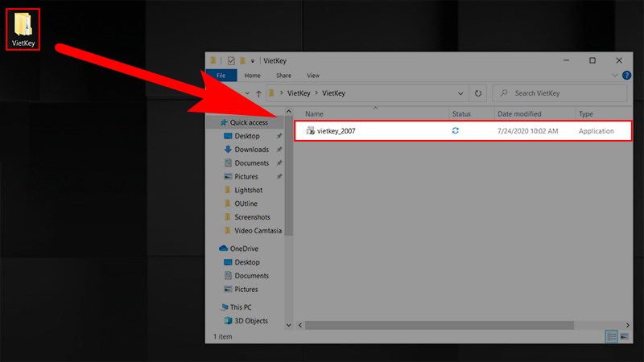Image resolution: width=644 pixels, height=362 pixels.
Task: Click the This PC computer icon
Action: pyautogui.click(x=225, y=307)
